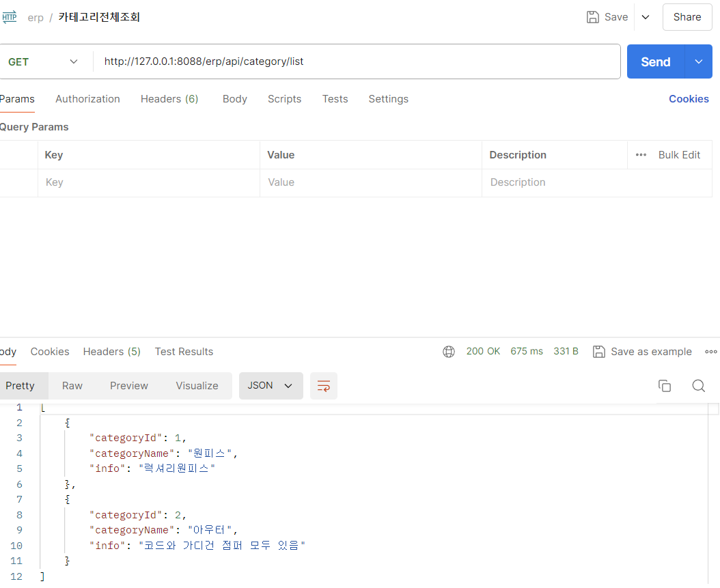Open the Headers (6) request tab
Viewport: 720px width, 588px height.
click(169, 99)
